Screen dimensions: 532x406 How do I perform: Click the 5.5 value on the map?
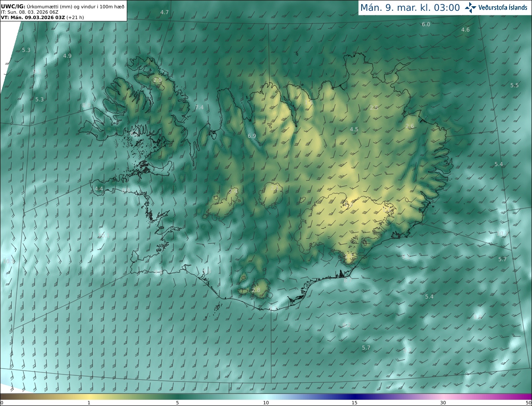pos(515,86)
